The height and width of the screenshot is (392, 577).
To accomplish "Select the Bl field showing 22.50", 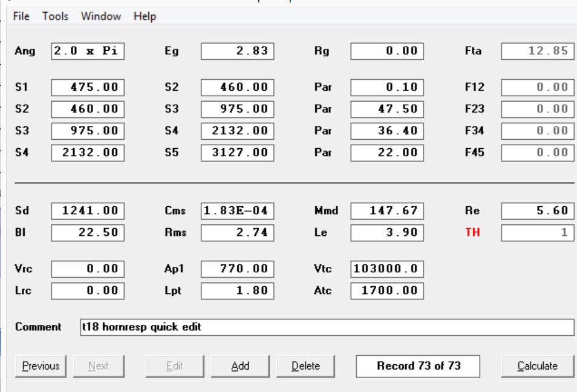I will coord(88,233).
